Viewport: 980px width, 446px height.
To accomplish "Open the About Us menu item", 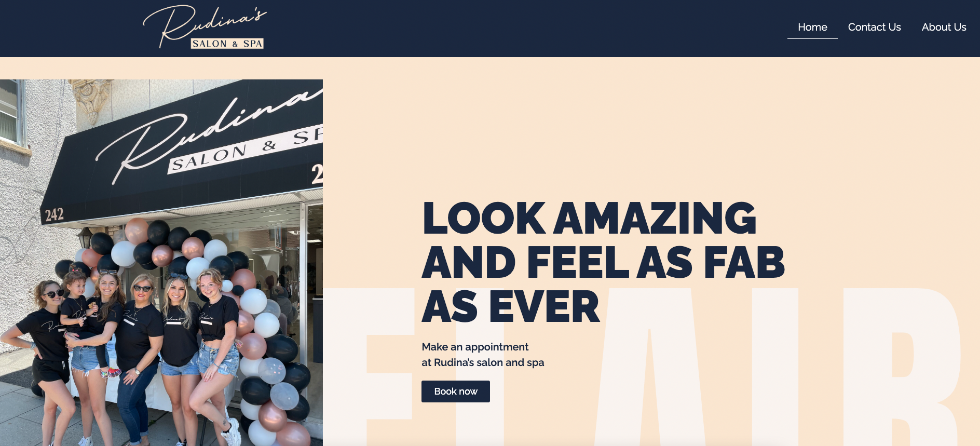I will (944, 27).
